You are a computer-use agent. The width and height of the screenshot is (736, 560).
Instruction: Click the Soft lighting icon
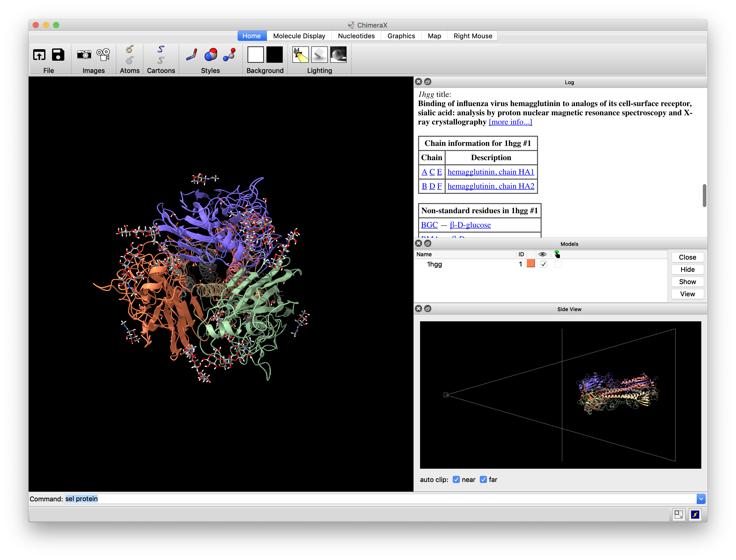click(x=319, y=54)
